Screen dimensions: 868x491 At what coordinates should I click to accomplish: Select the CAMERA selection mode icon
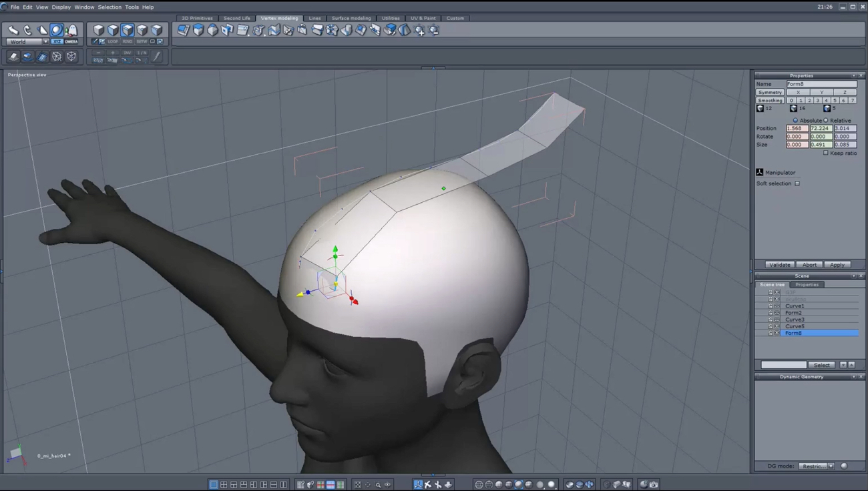click(71, 41)
